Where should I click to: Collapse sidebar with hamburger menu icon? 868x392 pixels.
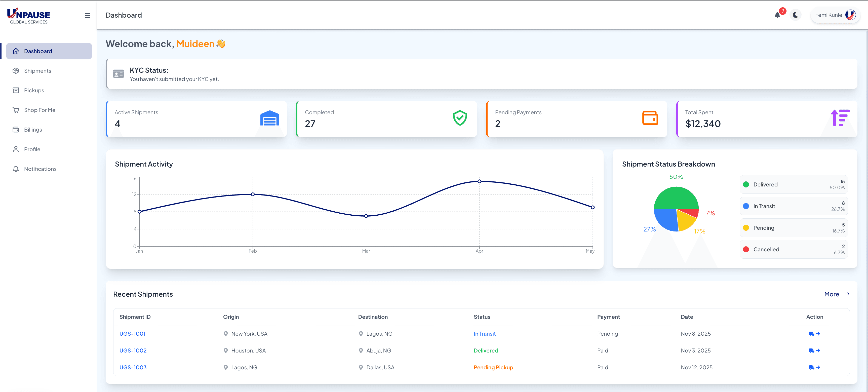click(x=87, y=16)
